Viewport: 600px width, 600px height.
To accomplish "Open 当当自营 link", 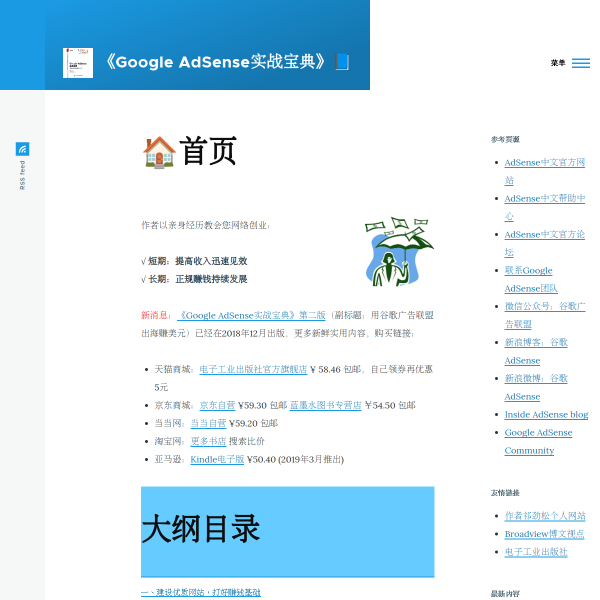I will pyautogui.click(x=208, y=423).
